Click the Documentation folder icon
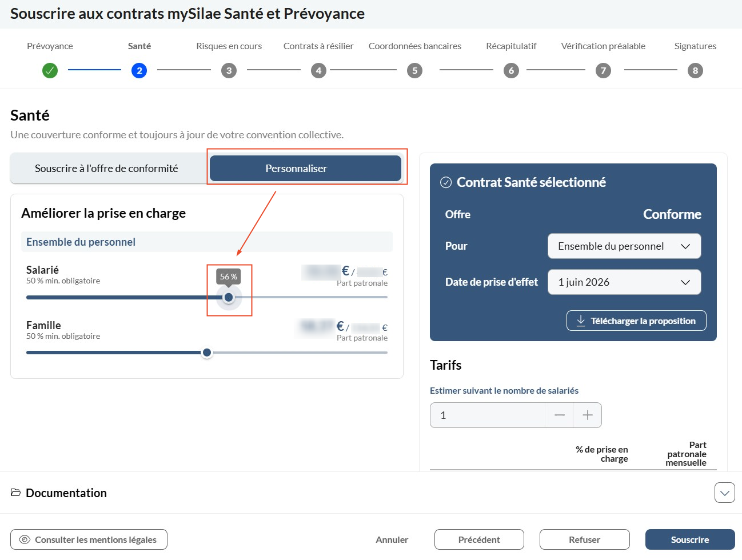 click(x=16, y=493)
